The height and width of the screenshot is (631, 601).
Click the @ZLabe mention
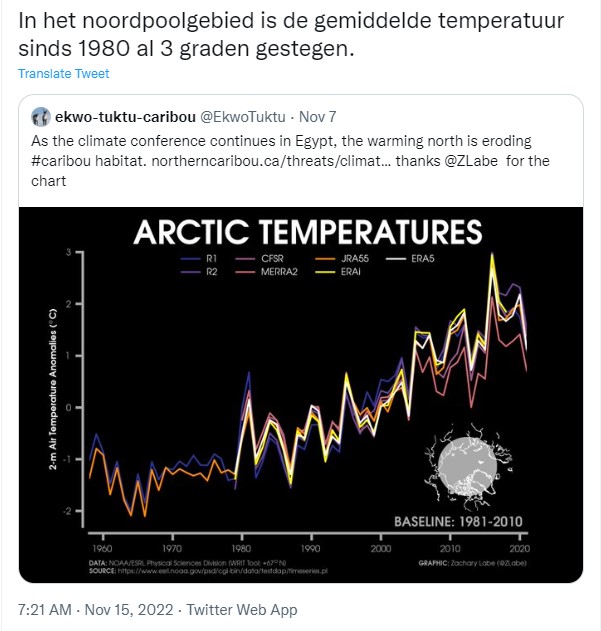[480, 160]
